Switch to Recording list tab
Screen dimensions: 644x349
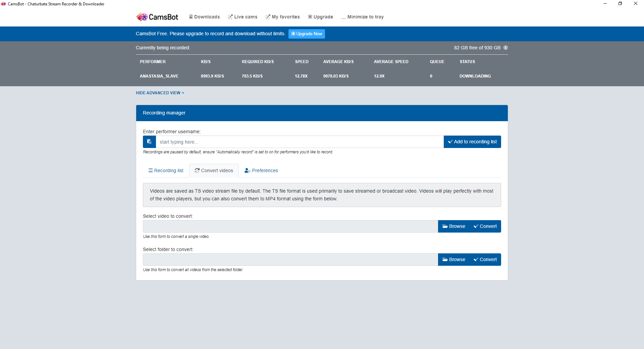[x=166, y=170]
